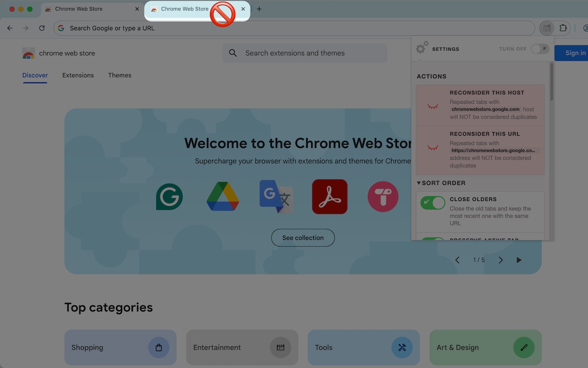This screenshot has height=368, width=588.
Task: Go forward using the forward arrow
Action: click(x=26, y=28)
